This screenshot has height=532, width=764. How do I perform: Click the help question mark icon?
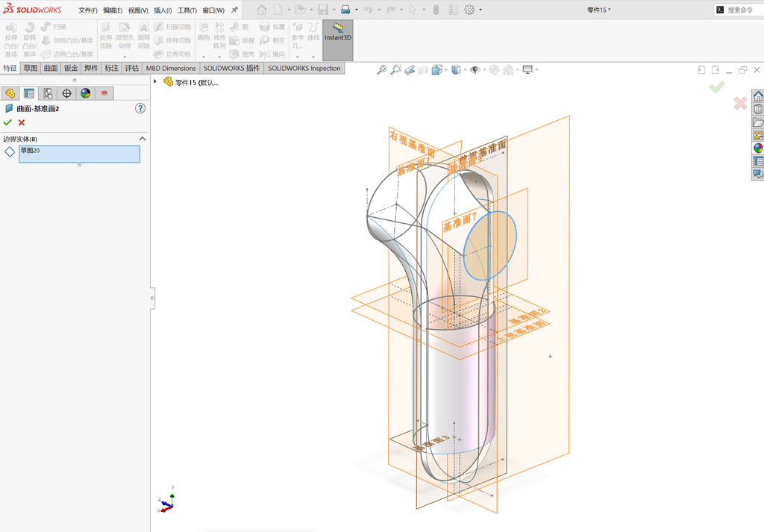click(x=140, y=108)
